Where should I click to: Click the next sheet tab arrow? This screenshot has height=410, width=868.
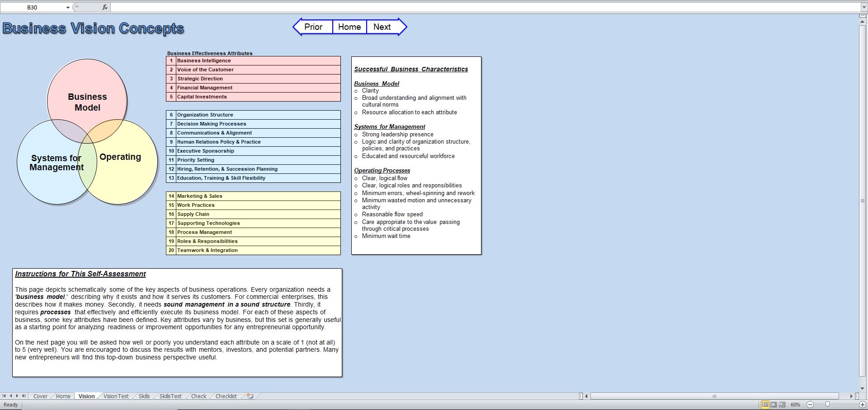[17, 396]
